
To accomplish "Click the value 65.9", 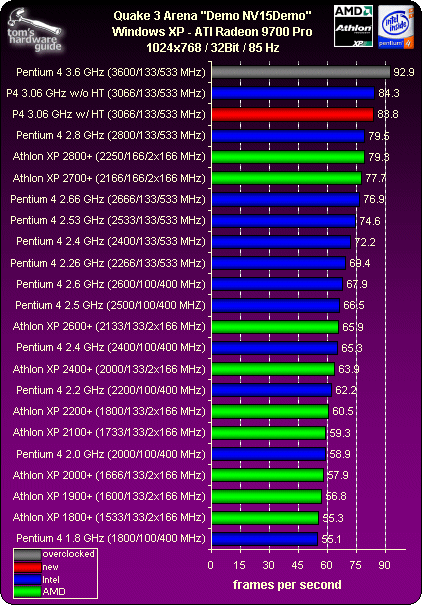I will [353, 327].
